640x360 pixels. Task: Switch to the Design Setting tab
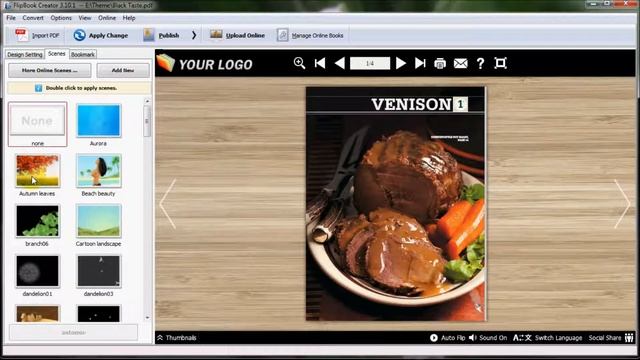coord(24,54)
